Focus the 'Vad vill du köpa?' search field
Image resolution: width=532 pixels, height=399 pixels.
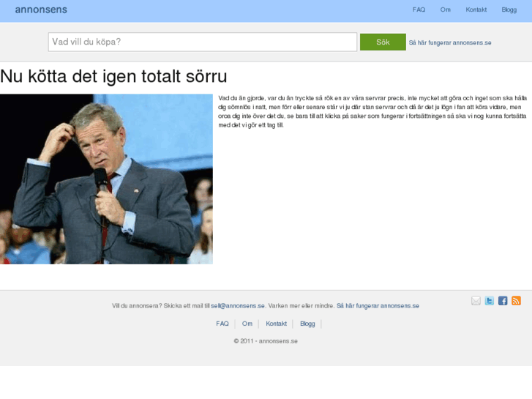click(203, 42)
